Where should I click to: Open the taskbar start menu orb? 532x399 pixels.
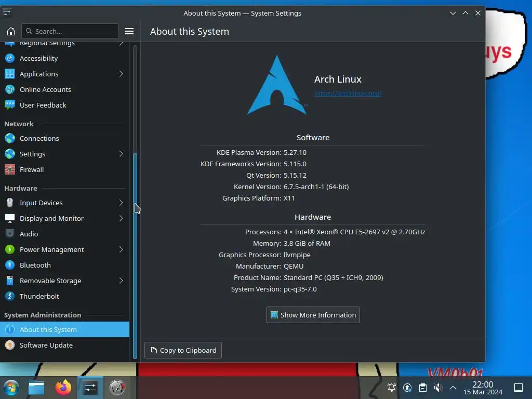[11, 388]
